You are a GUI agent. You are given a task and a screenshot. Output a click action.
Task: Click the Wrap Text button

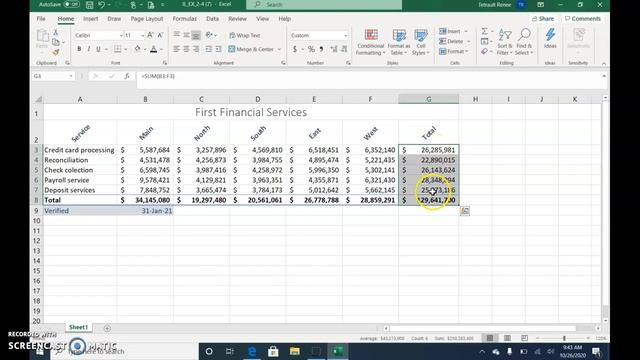coord(244,36)
